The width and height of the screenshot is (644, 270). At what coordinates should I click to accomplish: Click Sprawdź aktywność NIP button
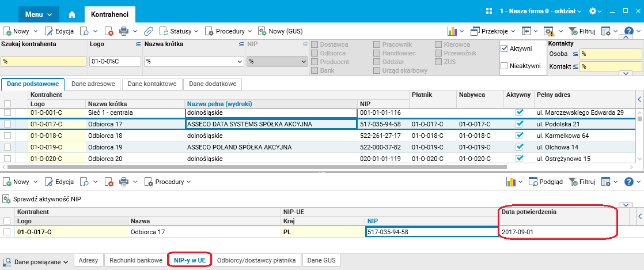click(x=42, y=199)
